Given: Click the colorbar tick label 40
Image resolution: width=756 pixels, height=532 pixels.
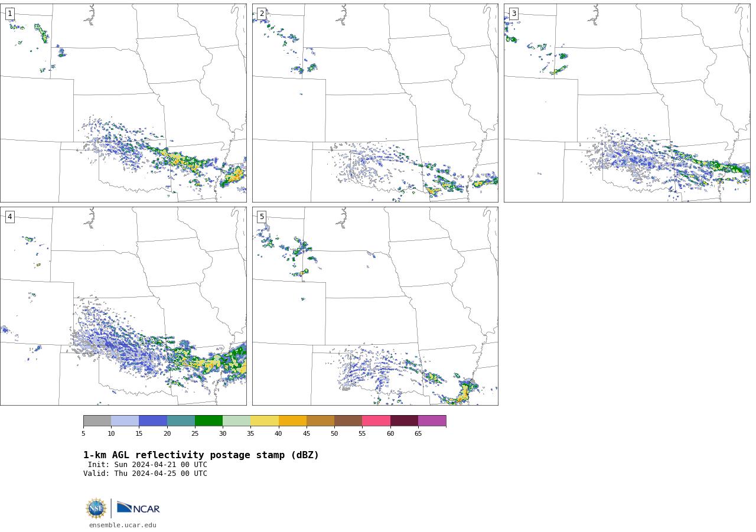Looking at the screenshot, I should point(279,434).
